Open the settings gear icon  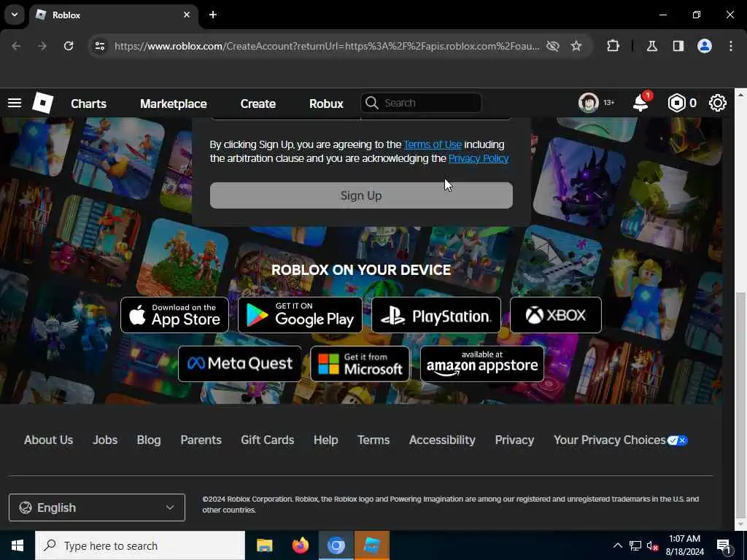[x=718, y=103]
